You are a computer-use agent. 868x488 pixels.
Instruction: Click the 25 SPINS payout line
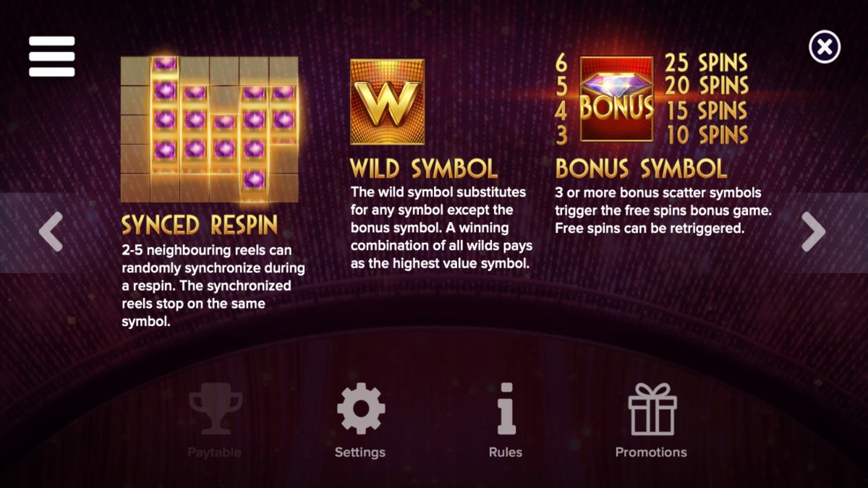[x=706, y=62]
